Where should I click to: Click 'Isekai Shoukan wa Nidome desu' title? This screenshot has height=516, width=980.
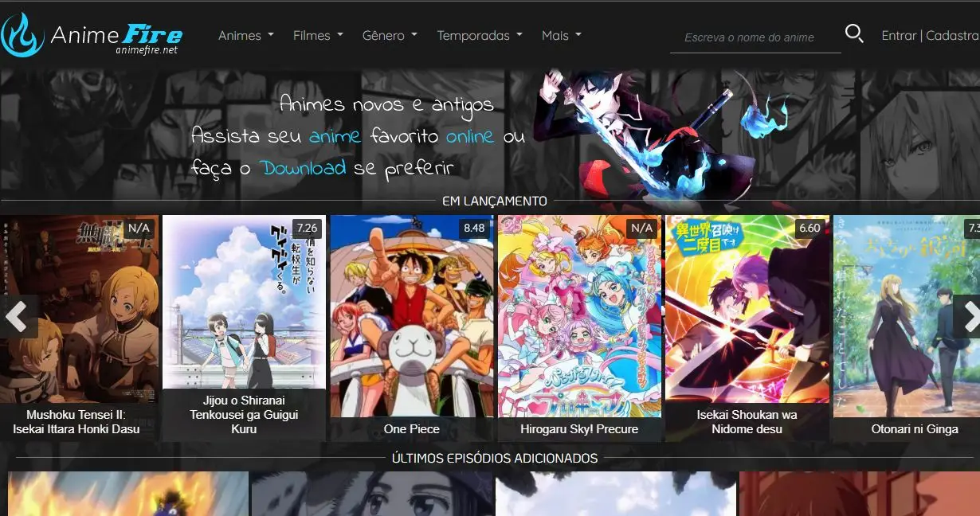coord(747,422)
